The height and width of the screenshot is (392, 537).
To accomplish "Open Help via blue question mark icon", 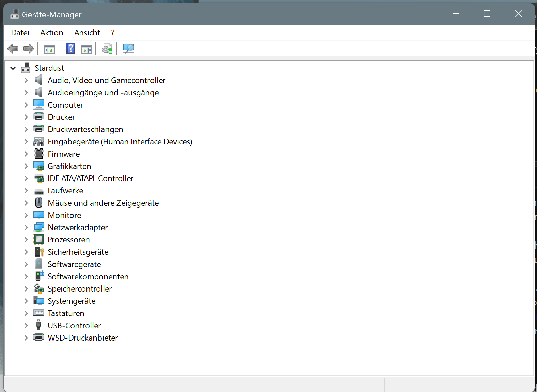I will pos(70,48).
